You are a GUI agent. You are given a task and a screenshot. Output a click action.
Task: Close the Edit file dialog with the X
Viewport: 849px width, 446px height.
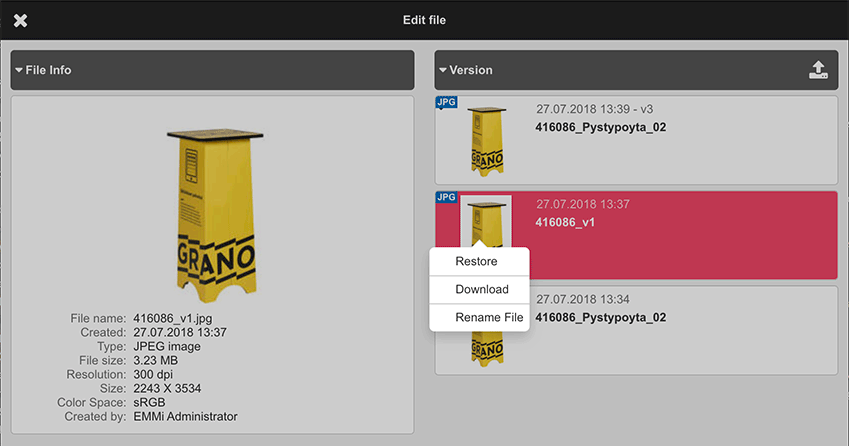pyautogui.click(x=21, y=21)
